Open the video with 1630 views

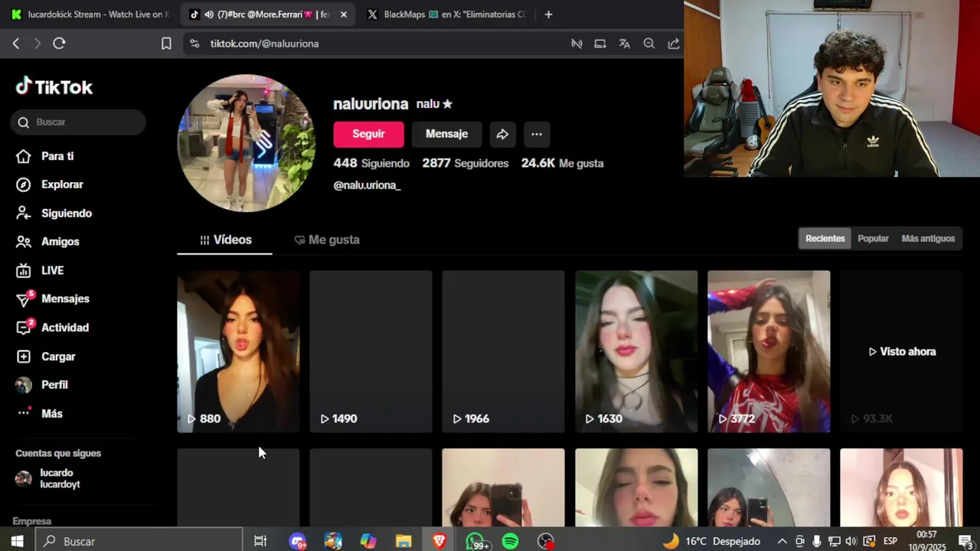pos(636,351)
